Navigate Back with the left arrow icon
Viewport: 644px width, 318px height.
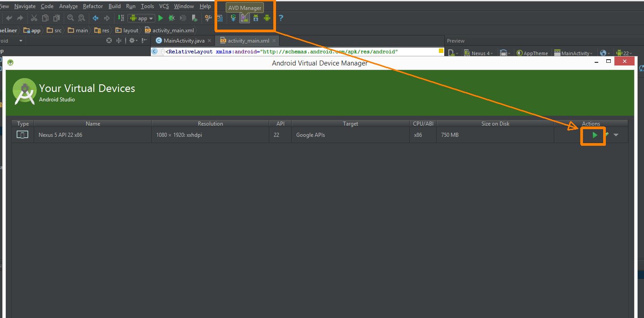(96, 18)
